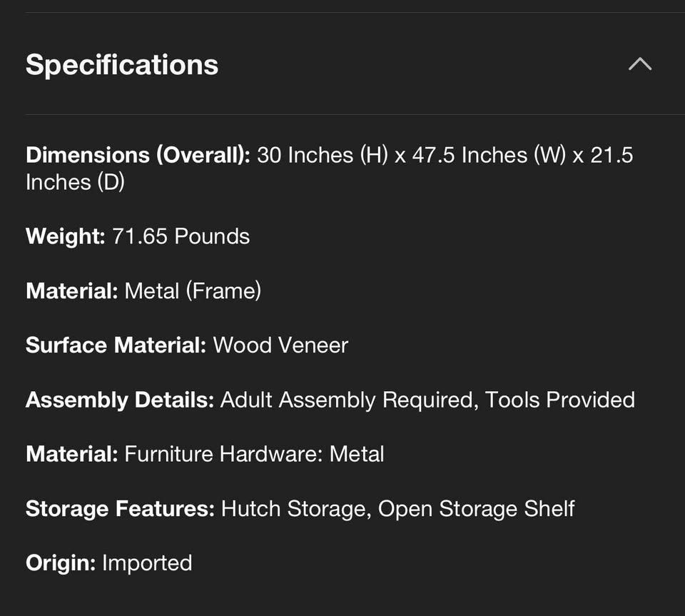This screenshot has height=616, width=685.
Task: Click the Dimensions (Overall) label
Action: [138, 155]
